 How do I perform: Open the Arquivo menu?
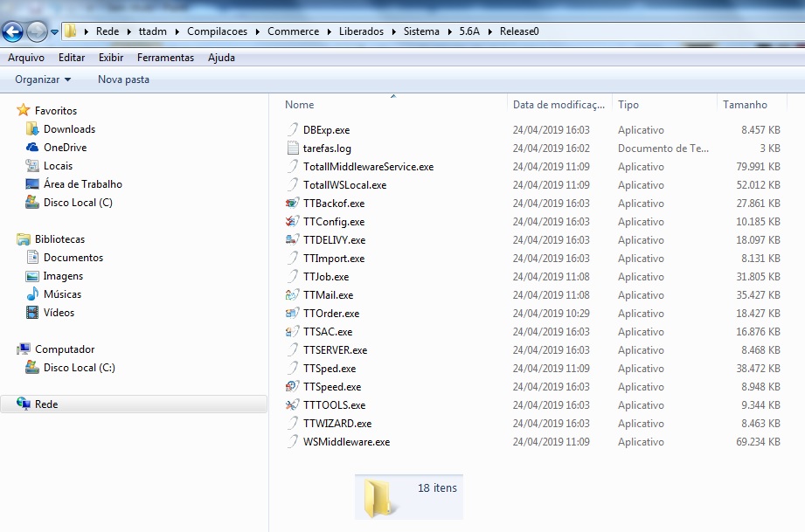(26, 58)
